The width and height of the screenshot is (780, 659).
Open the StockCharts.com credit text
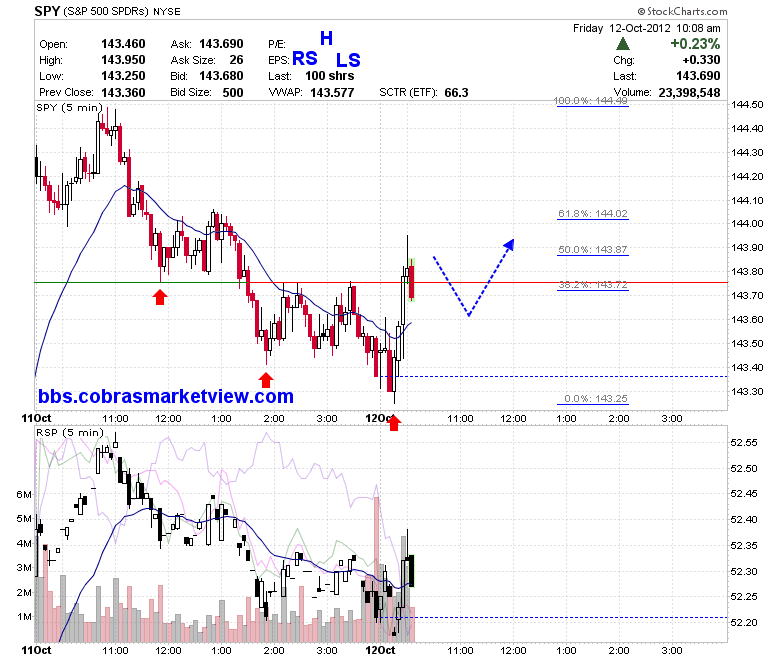click(682, 11)
